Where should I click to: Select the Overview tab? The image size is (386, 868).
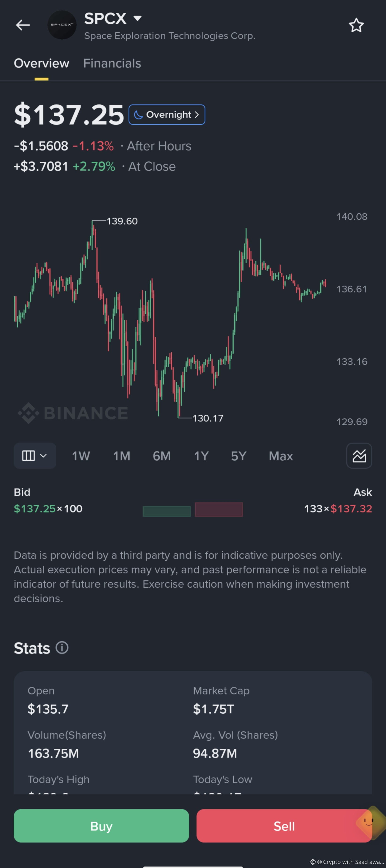pyautogui.click(x=42, y=63)
